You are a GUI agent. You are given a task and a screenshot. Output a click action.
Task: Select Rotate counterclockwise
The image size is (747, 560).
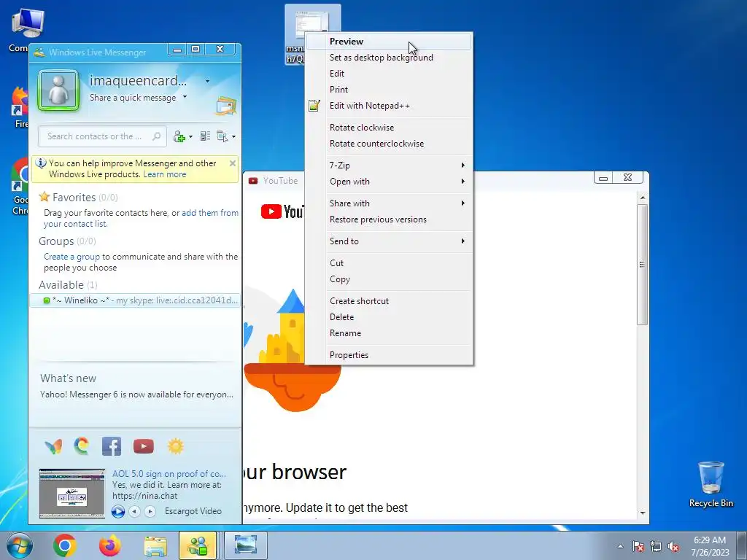[389, 144]
